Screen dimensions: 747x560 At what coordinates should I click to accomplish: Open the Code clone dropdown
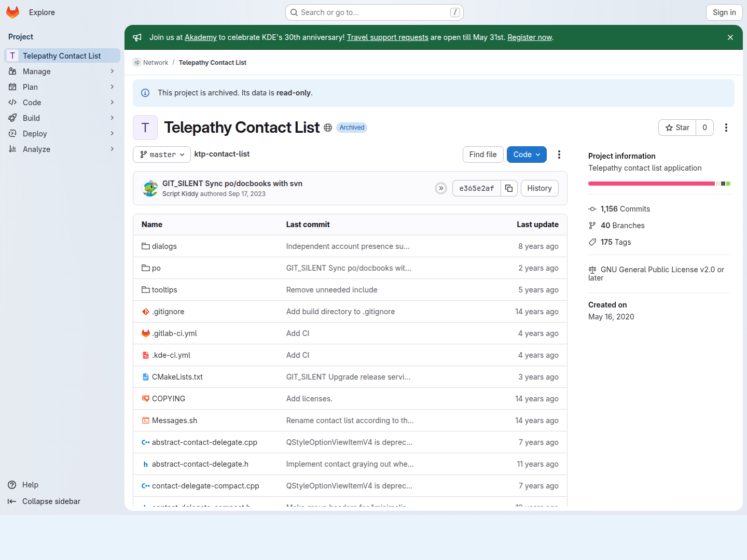[527, 155]
